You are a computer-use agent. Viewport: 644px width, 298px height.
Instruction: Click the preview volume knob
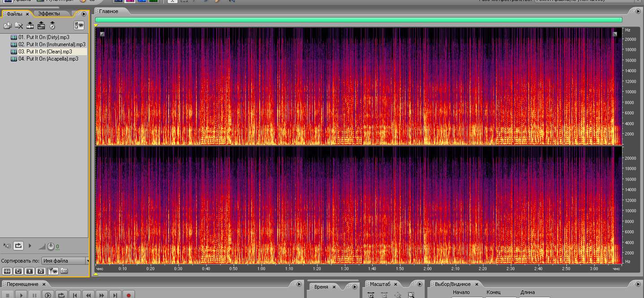51,246
